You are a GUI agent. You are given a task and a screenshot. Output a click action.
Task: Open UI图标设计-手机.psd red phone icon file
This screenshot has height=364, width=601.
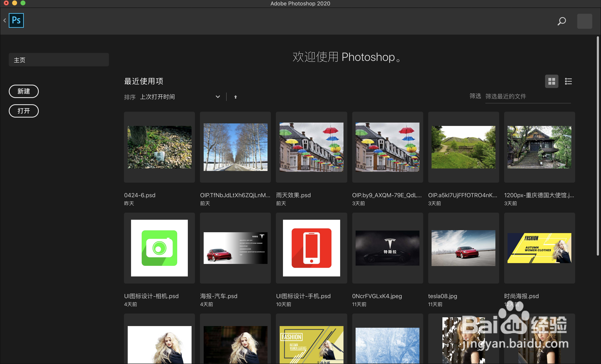(x=311, y=248)
